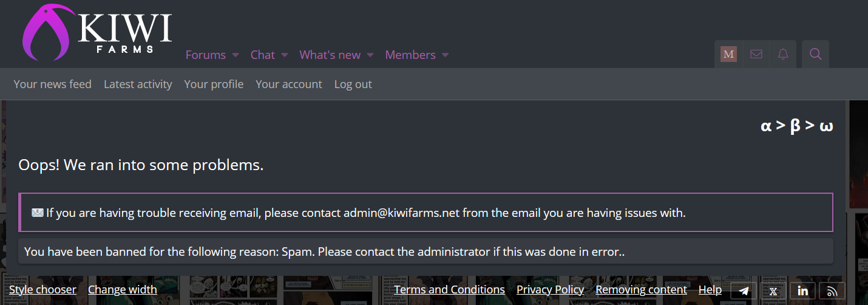
Task: Expand the What's new dropdown arrow
Action: coord(370,55)
